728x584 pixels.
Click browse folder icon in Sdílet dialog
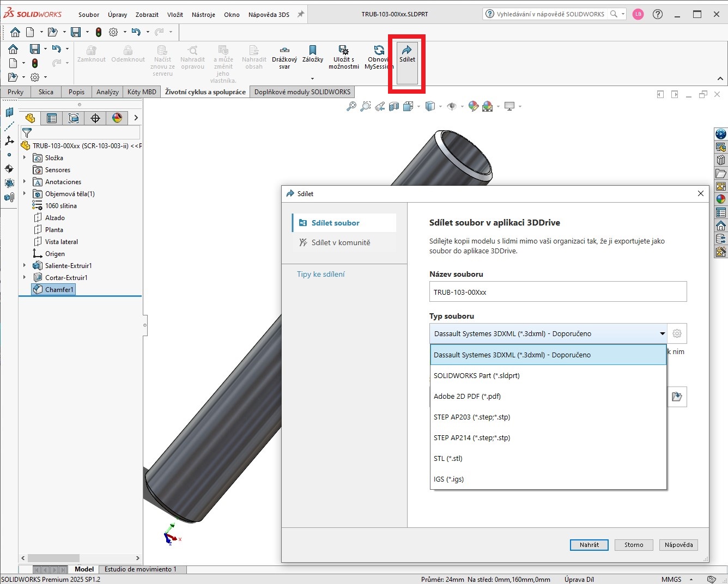[x=677, y=397]
